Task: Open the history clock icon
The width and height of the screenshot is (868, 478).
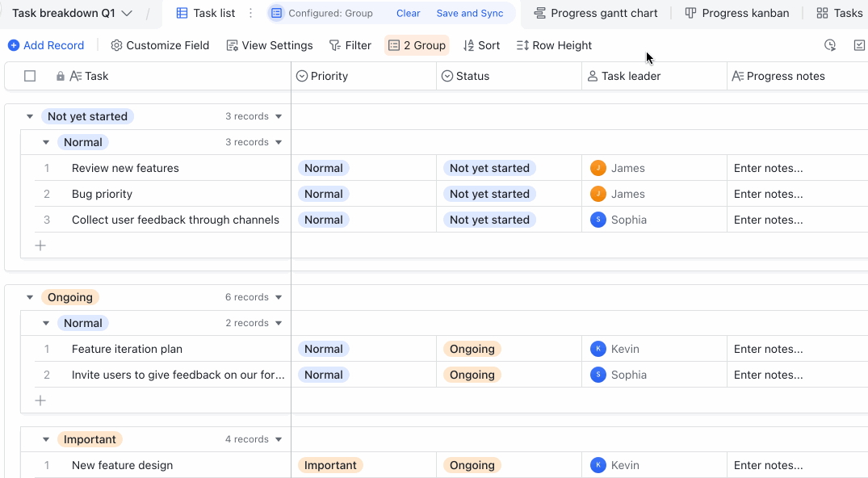Action: point(830,45)
